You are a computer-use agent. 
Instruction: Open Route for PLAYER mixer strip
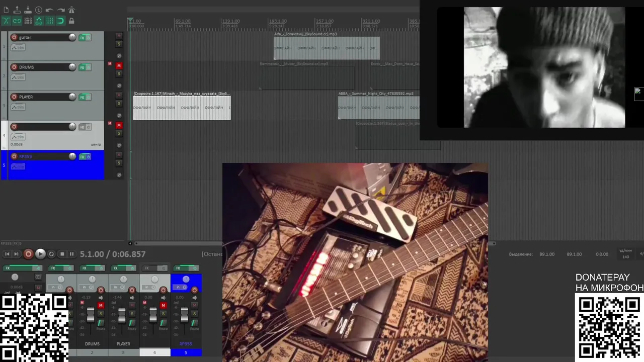point(132,324)
